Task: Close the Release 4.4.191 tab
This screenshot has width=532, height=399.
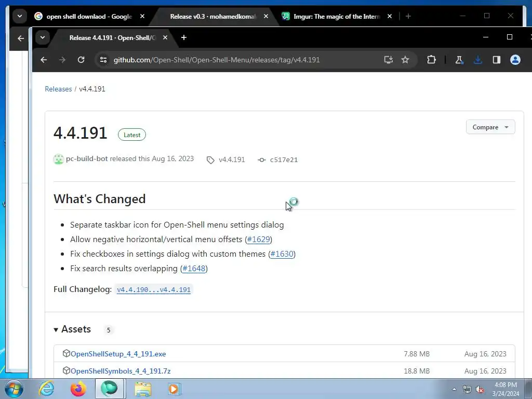Action: (x=165, y=37)
